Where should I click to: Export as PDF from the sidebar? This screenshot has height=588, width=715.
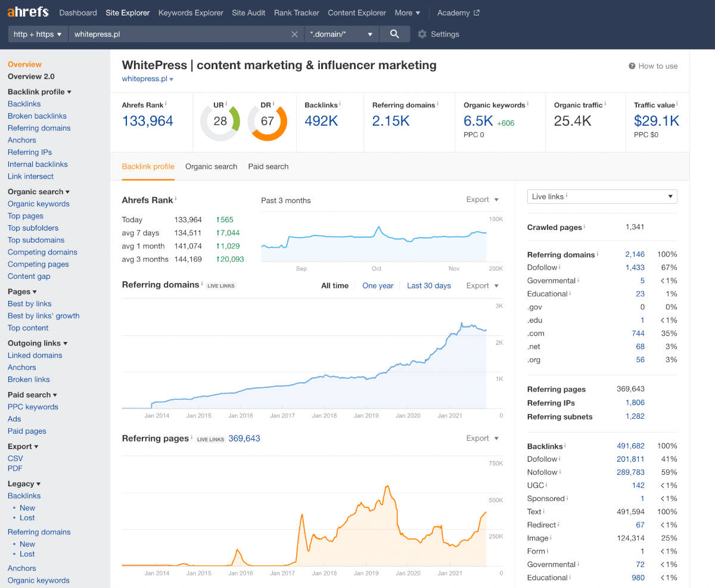click(15, 468)
